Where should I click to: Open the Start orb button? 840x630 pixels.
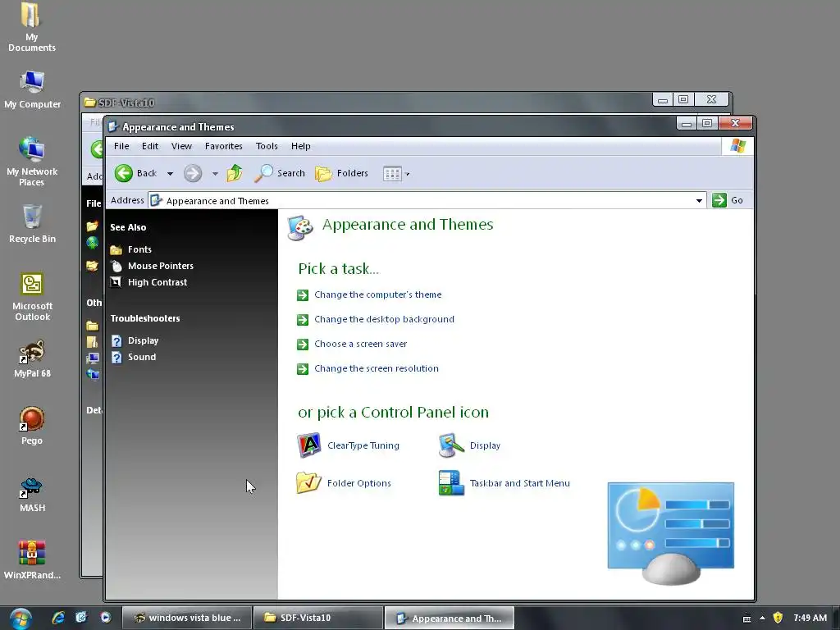[x=21, y=619]
